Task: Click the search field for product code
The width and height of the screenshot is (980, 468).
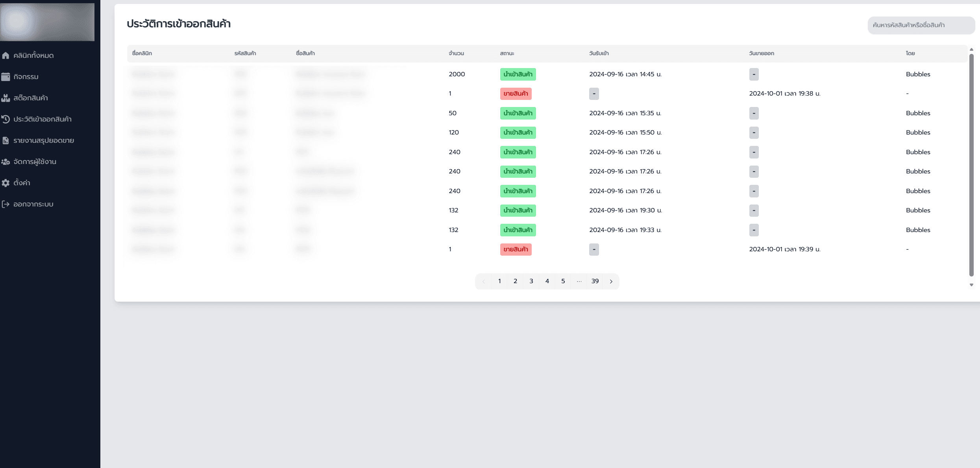Action: pyautogui.click(x=920, y=25)
